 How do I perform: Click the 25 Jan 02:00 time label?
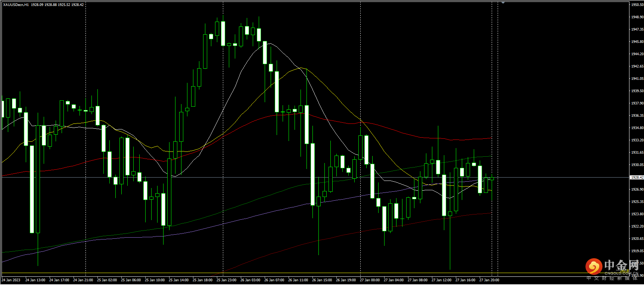coord(107,280)
